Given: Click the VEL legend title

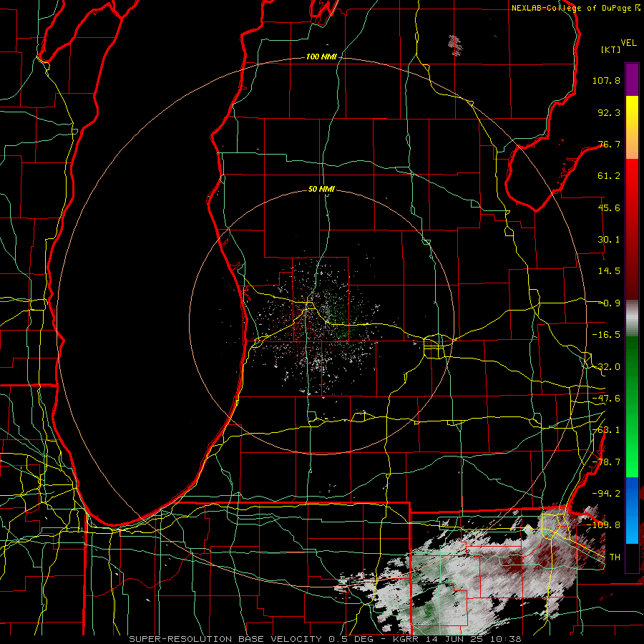Looking at the screenshot, I should [x=628, y=43].
